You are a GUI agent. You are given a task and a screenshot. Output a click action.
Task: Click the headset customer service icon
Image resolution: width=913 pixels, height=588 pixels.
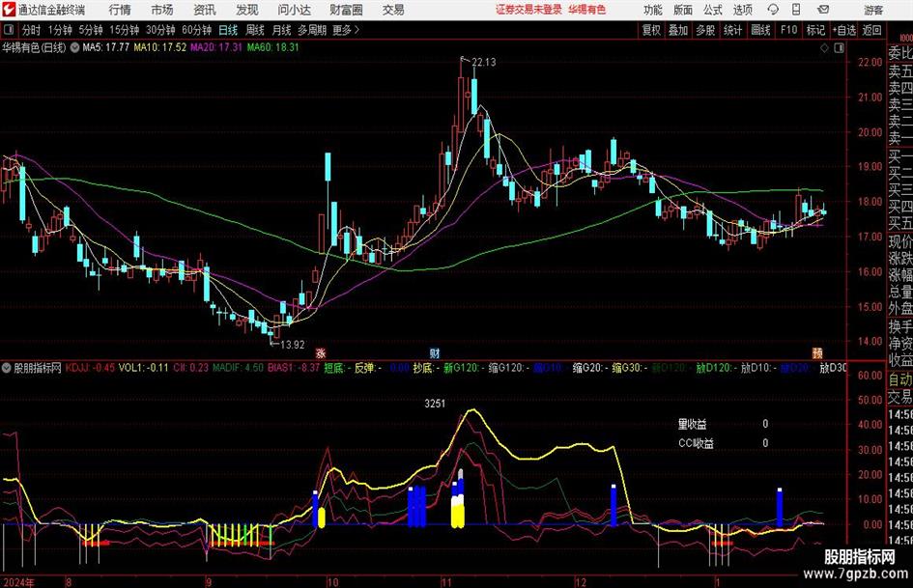click(x=773, y=10)
